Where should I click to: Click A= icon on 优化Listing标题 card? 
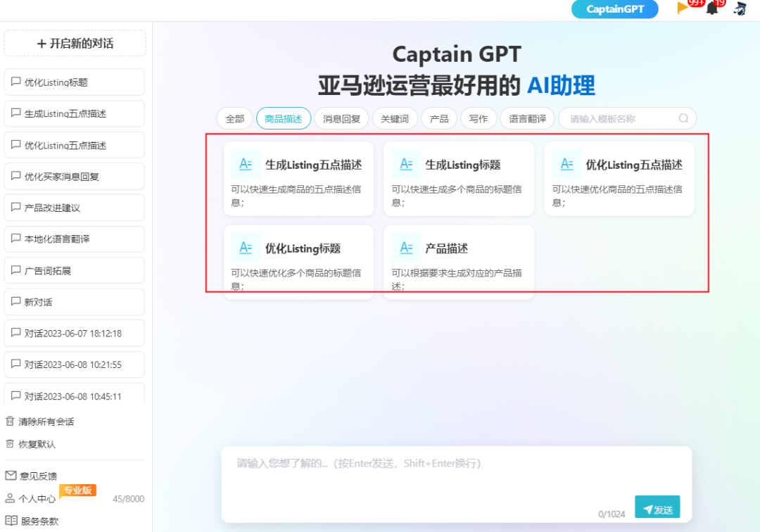pos(246,248)
